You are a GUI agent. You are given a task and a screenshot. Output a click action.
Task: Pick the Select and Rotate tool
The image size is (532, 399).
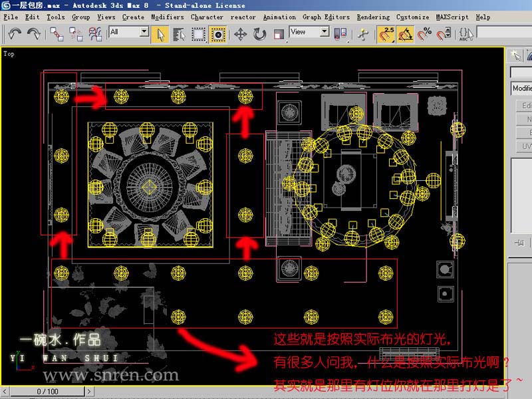(260, 33)
